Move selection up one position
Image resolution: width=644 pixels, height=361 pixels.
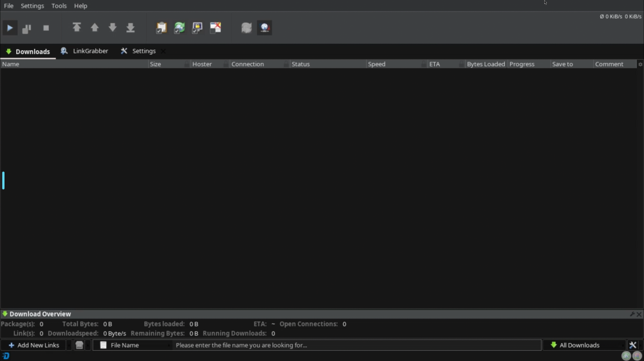tap(95, 28)
